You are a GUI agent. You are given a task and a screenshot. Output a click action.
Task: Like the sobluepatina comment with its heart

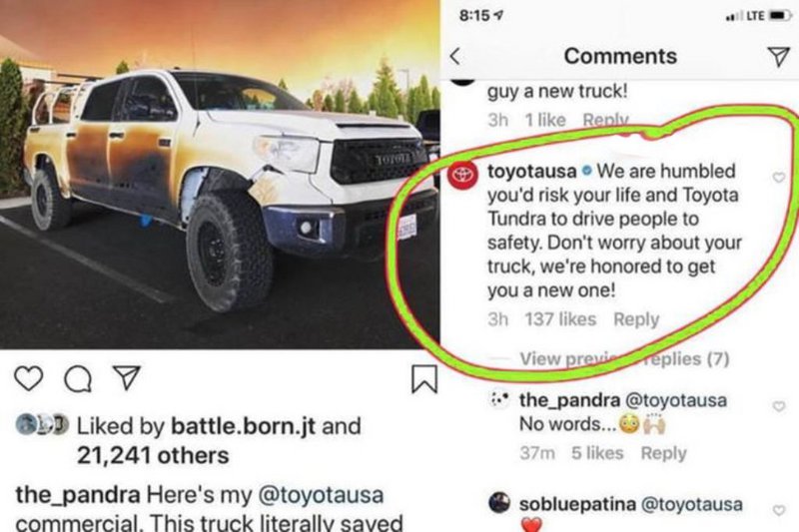click(779, 510)
